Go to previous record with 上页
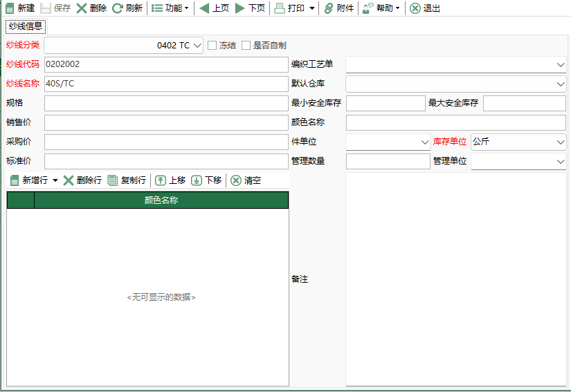The image size is (571, 392). tap(204, 8)
